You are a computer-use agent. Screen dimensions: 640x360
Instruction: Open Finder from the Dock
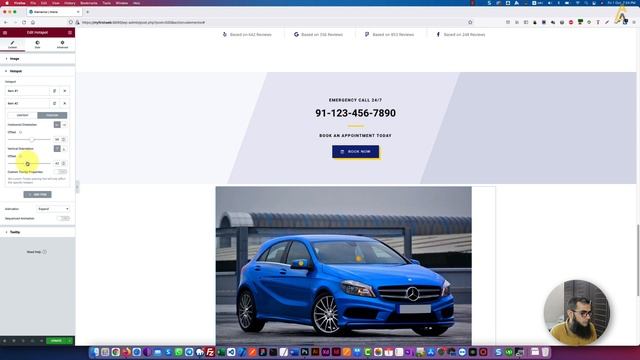click(x=94, y=352)
